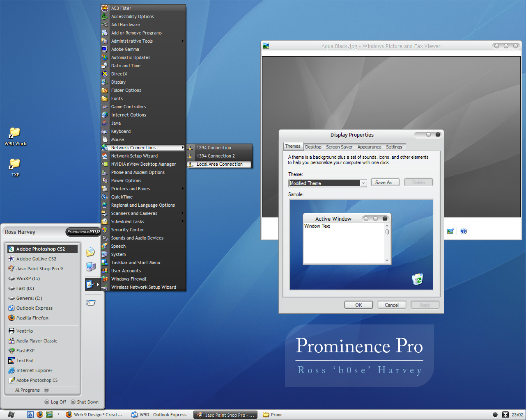Select 1394 Connection 2
This screenshot has width=526, height=420.
tap(219, 156)
